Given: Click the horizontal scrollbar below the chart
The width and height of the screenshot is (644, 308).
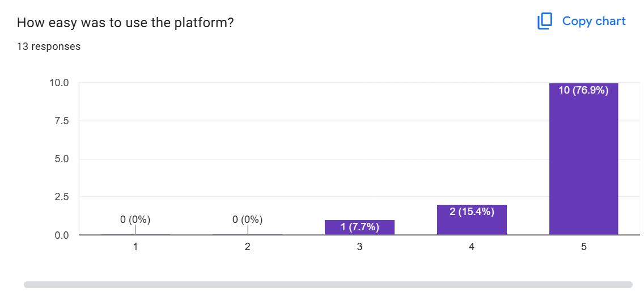Looking at the screenshot, I should [328, 285].
